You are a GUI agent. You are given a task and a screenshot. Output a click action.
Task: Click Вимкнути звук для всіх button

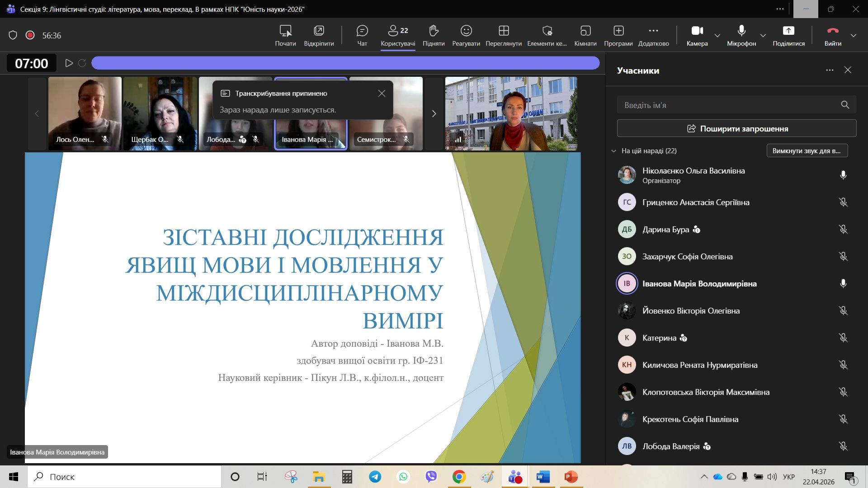tap(807, 151)
